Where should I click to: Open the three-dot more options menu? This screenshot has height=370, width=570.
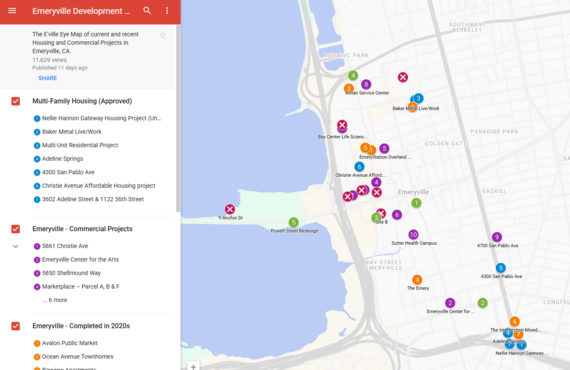(x=167, y=11)
